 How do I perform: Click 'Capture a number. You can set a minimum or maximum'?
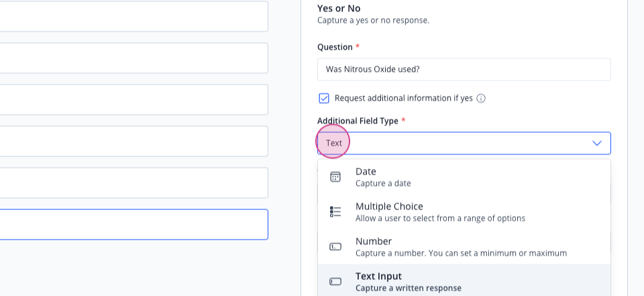click(461, 253)
